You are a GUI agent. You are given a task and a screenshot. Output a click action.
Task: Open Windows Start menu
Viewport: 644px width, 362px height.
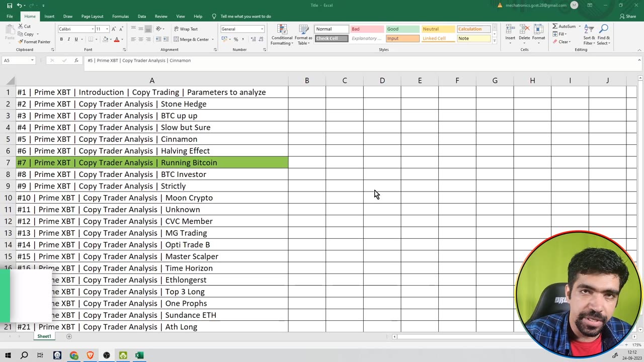coord(8,355)
